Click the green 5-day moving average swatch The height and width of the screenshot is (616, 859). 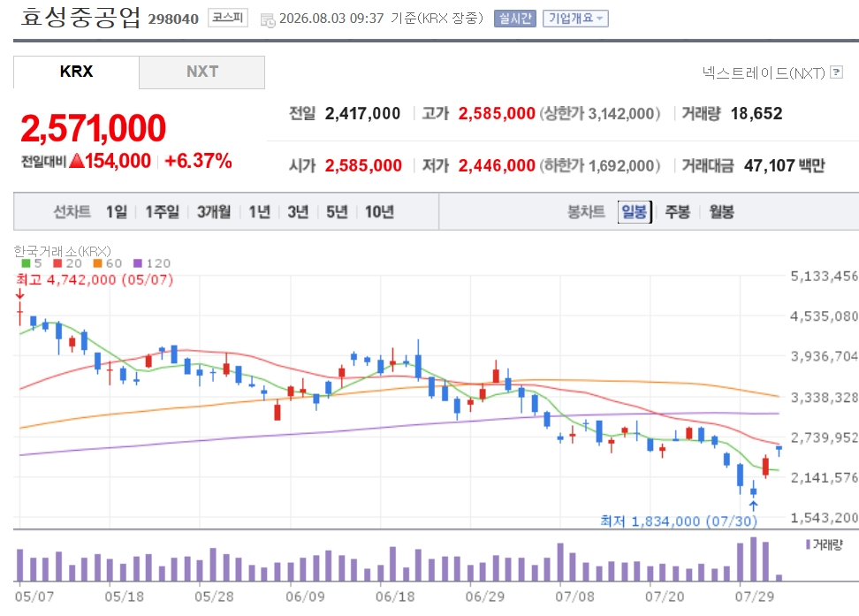click(x=26, y=263)
